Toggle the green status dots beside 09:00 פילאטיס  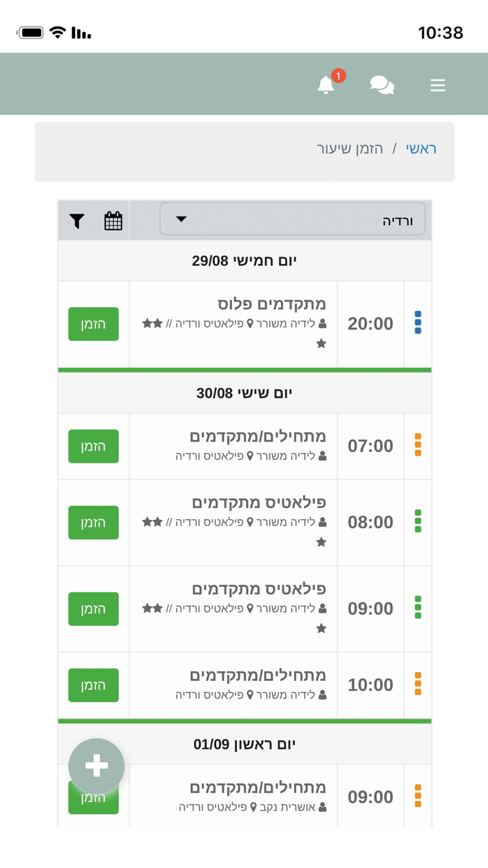pyautogui.click(x=418, y=608)
